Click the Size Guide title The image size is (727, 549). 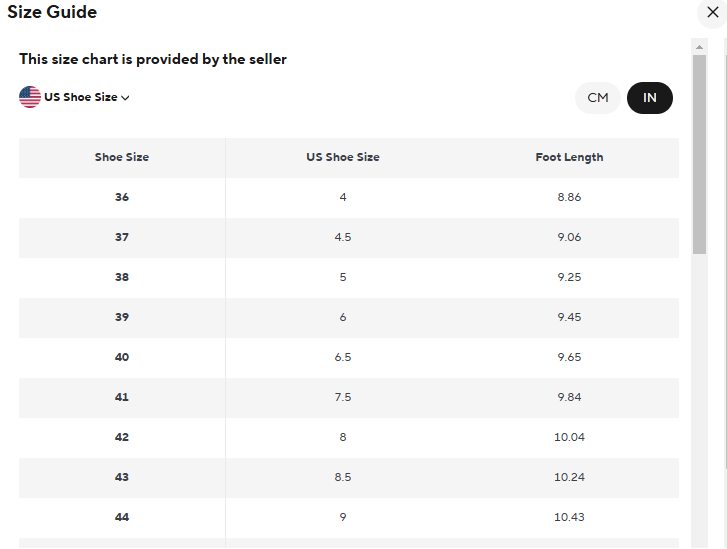coord(52,12)
